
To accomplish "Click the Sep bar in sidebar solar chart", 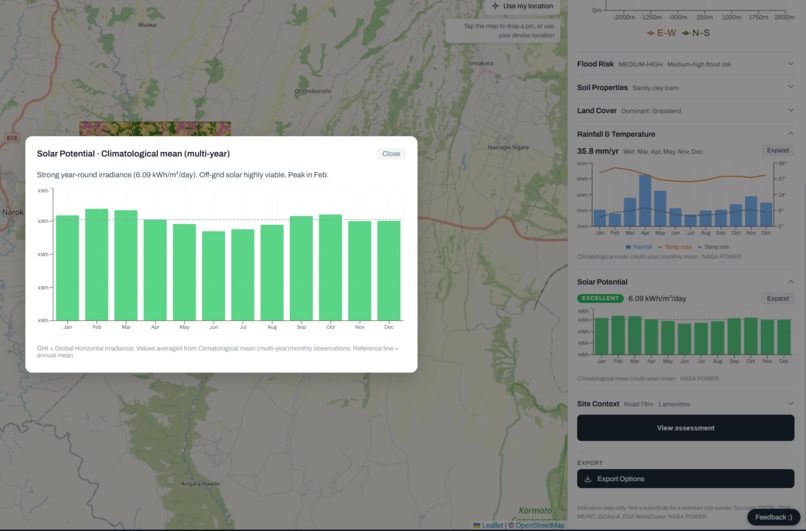I will click(x=734, y=336).
